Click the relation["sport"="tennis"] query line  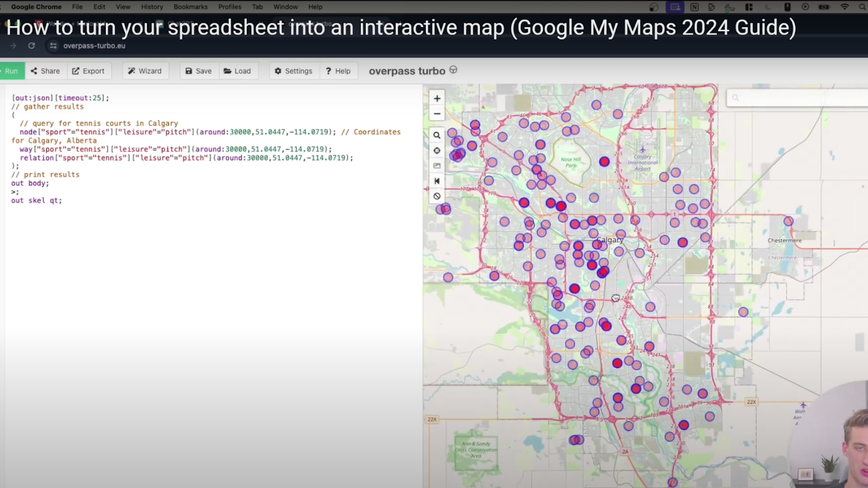(187, 158)
